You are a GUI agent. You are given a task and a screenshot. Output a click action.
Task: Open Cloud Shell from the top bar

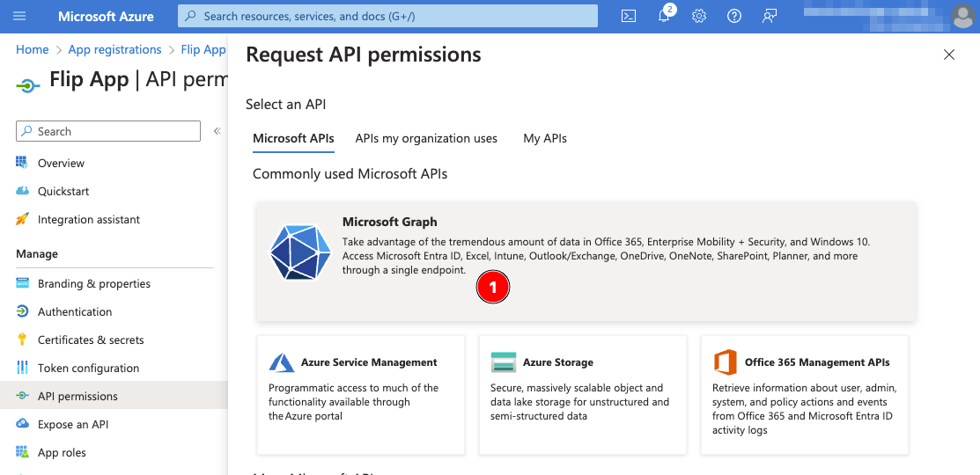pos(629,16)
